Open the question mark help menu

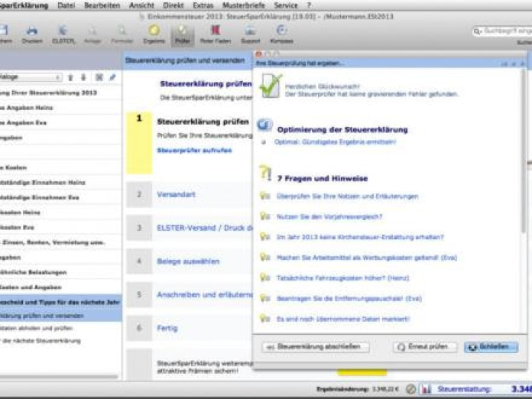[x=309, y=5]
